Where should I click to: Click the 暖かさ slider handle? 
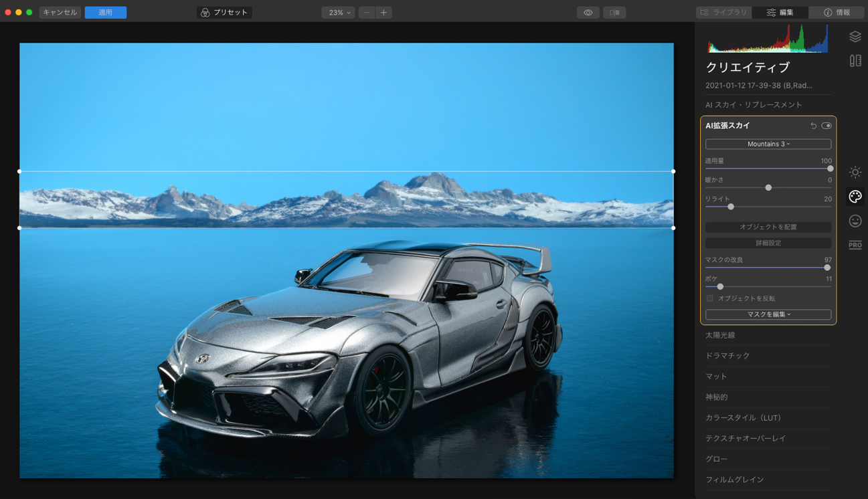coord(768,188)
